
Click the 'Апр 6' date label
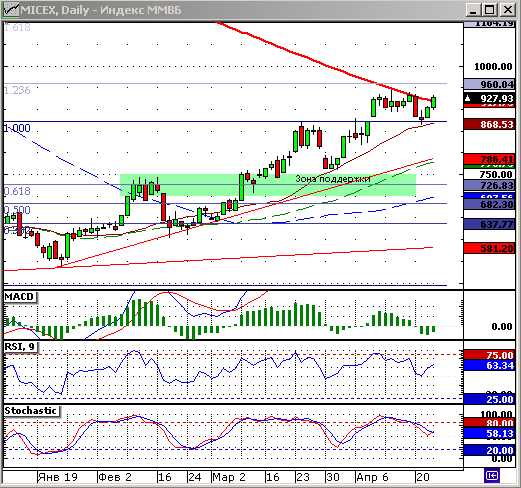372,477
